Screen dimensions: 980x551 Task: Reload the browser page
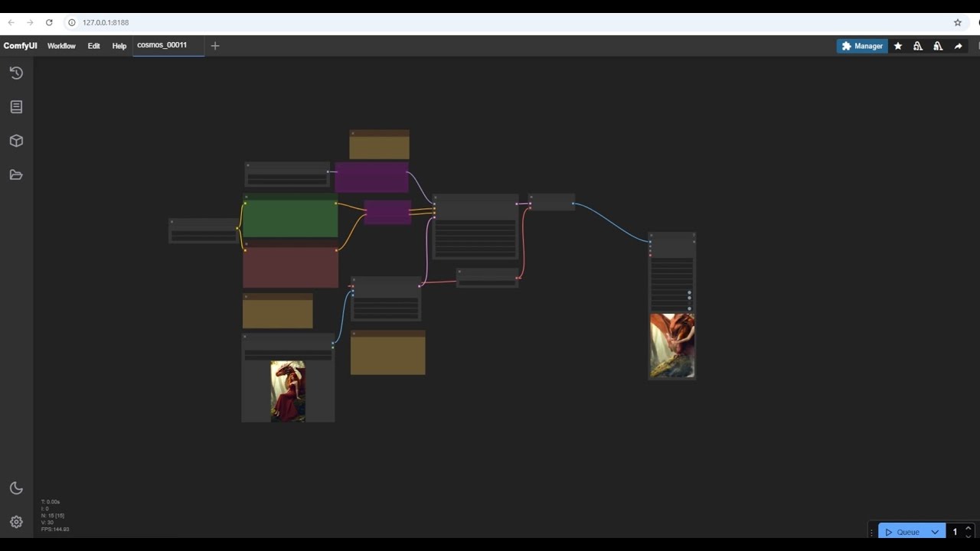[x=49, y=23]
